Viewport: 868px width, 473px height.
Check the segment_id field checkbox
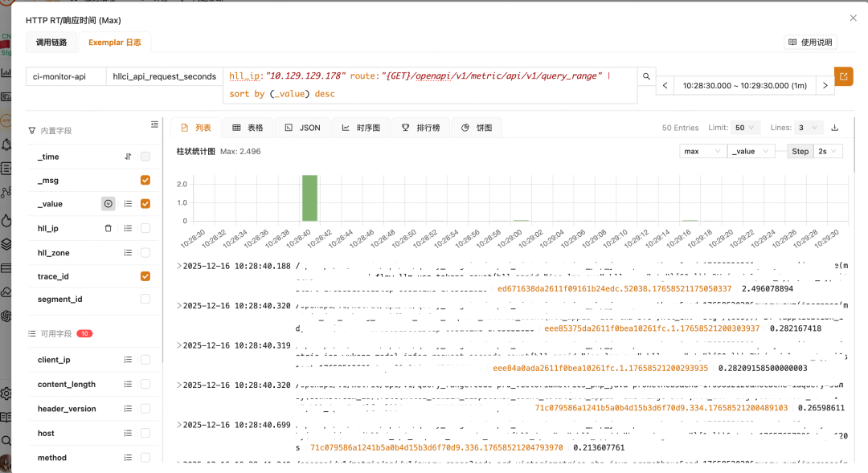pos(145,299)
